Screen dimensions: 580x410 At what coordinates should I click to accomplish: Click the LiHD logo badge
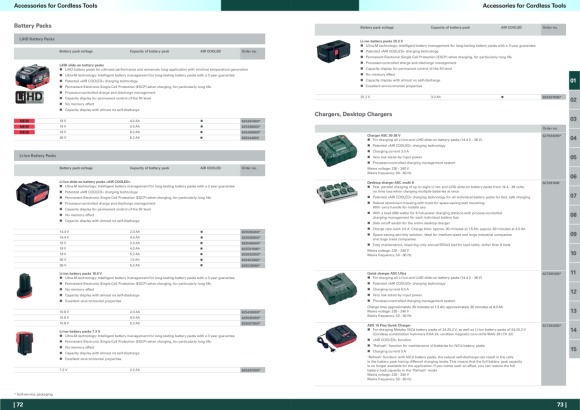[x=29, y=97]
